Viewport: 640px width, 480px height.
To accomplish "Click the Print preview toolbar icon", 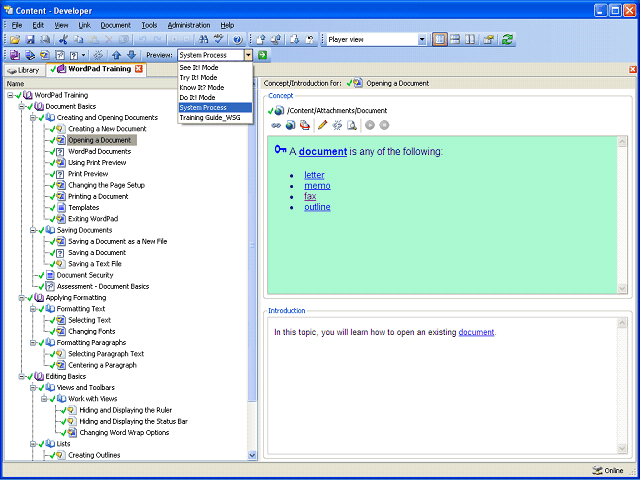I will (45, 40).
